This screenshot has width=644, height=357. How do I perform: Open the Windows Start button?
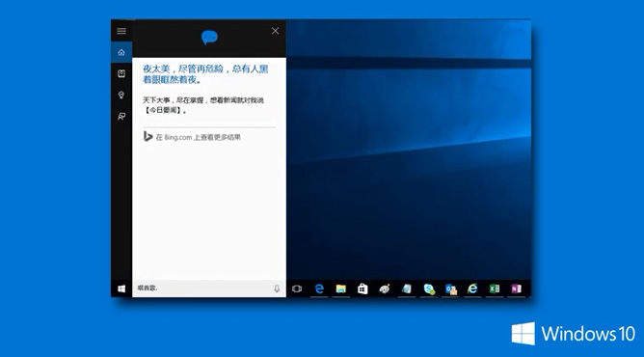(x=121, y=288)
